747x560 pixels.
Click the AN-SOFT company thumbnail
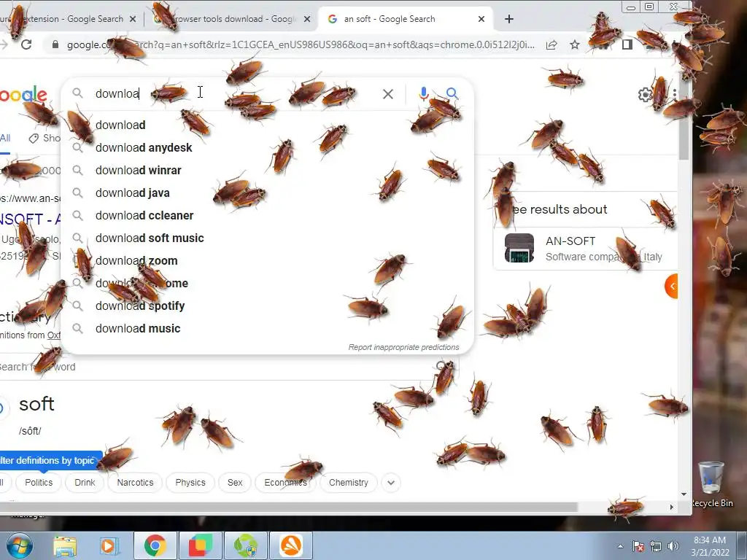(519, 248)
